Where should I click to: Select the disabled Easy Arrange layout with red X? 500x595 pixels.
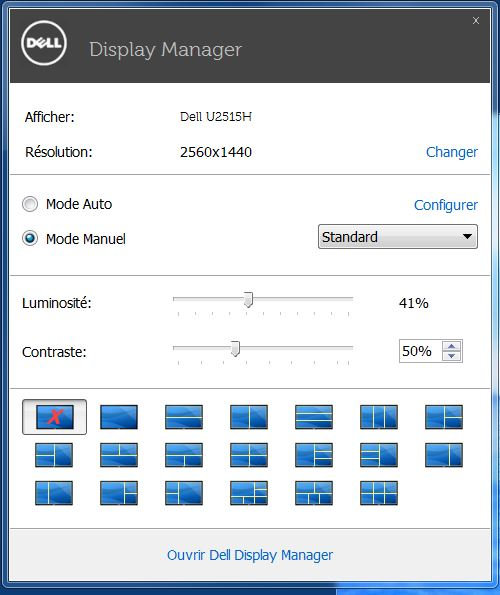pyautogui.click(x=54, y=417)
